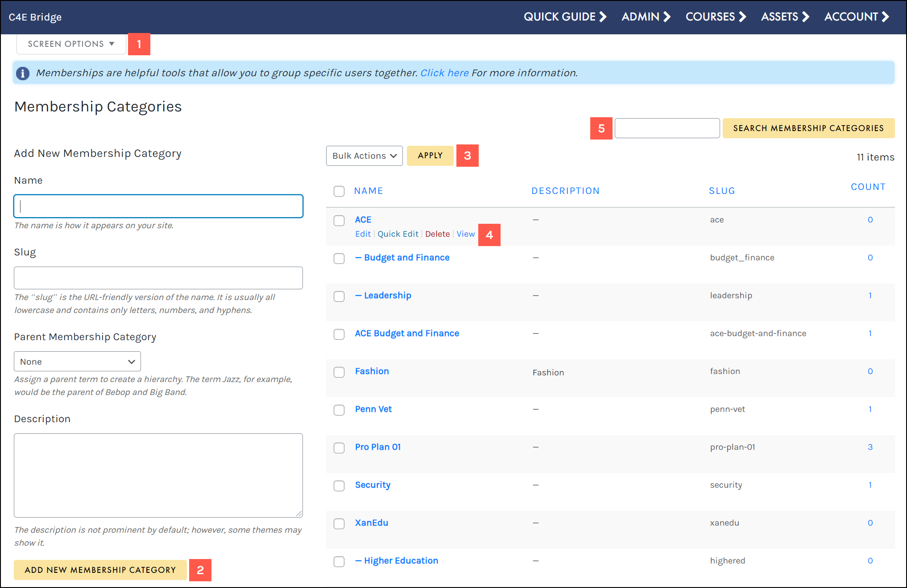Click the C4E Bridge site title

point(35,17)
